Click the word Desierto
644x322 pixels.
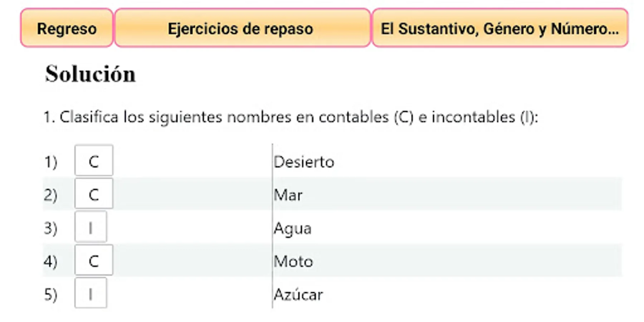pyautogui.click(x=304, y=162)
